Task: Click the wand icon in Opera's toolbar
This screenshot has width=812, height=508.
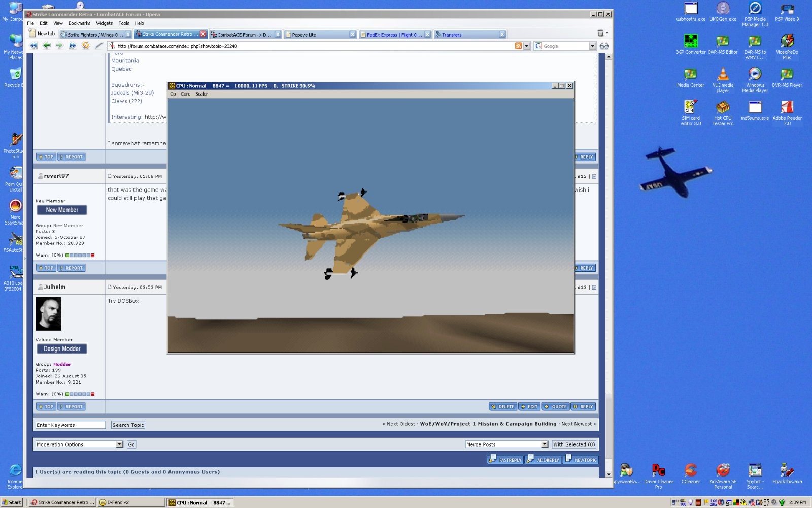Action: [x=99, y=46]
